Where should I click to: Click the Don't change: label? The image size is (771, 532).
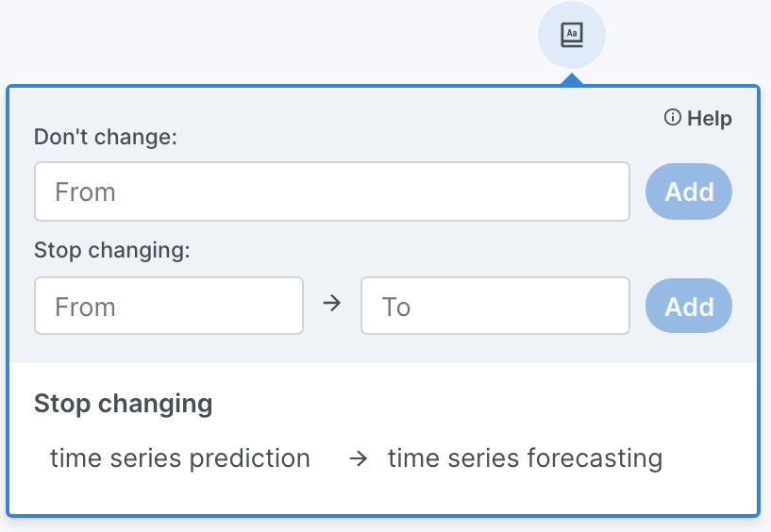[x=106, y=137]
